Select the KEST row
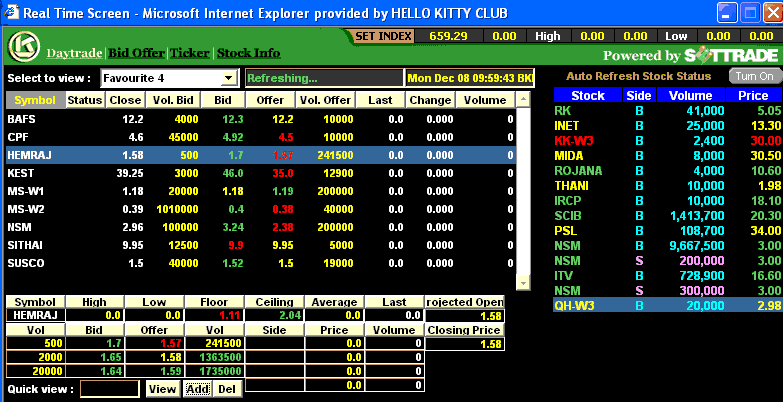Image resolution: width=783 pixels, height=402 pixels. point(261,173)
